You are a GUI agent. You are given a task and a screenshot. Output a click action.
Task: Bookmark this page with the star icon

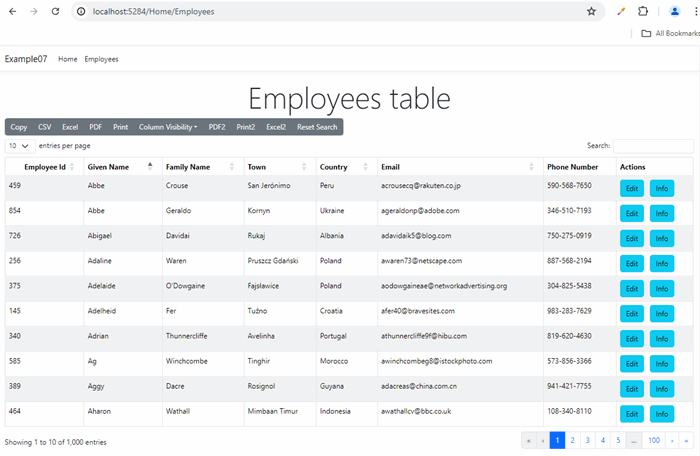(591, 12)
